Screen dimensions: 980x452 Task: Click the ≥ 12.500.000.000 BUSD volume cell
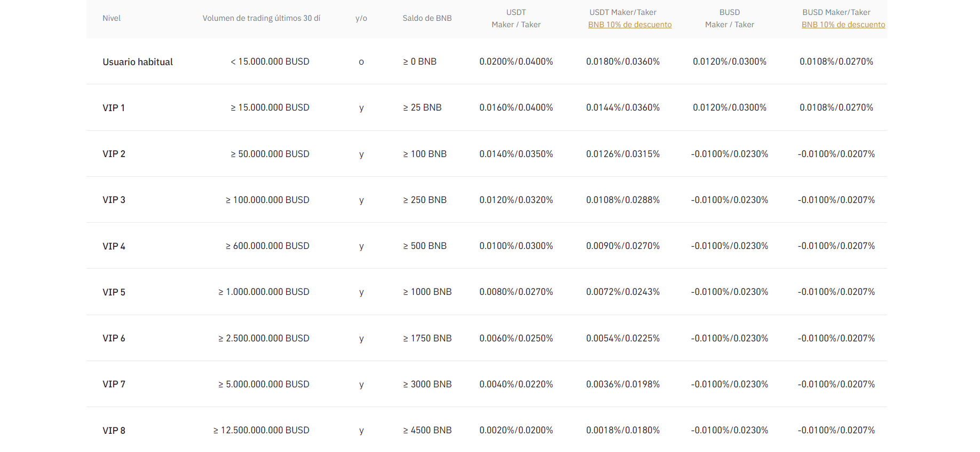(x=262, y=430)
